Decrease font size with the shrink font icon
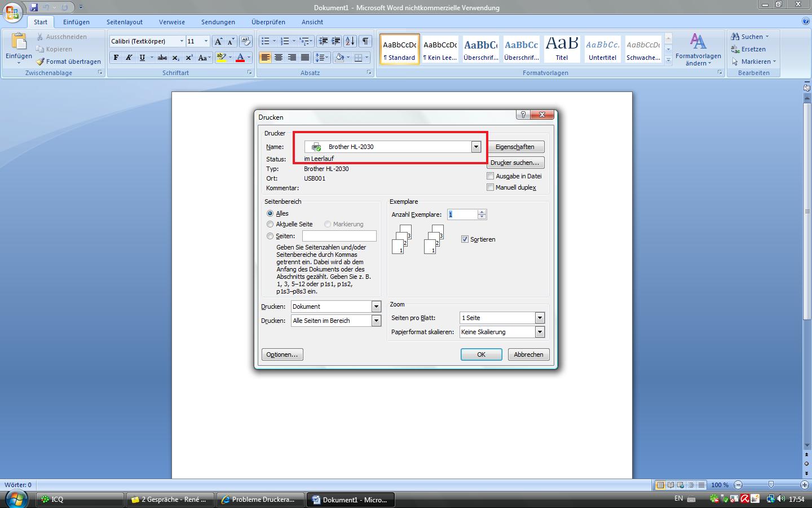 click(231, 41)
